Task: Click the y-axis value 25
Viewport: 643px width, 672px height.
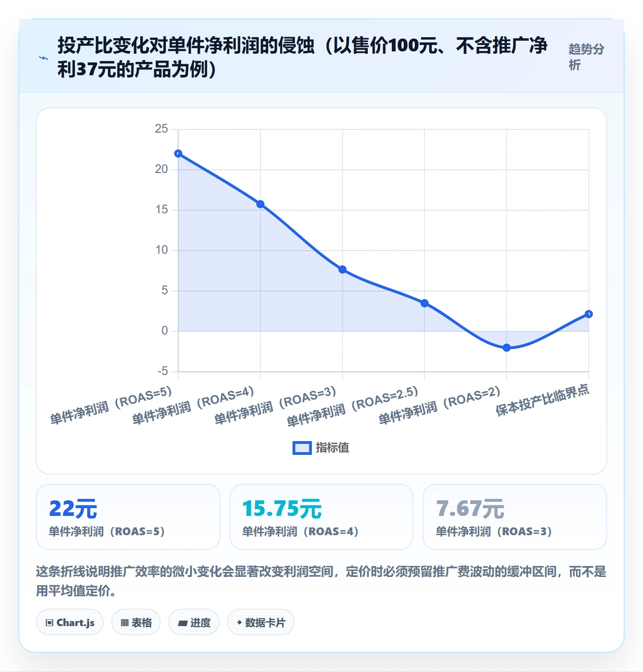Action: 162,129
